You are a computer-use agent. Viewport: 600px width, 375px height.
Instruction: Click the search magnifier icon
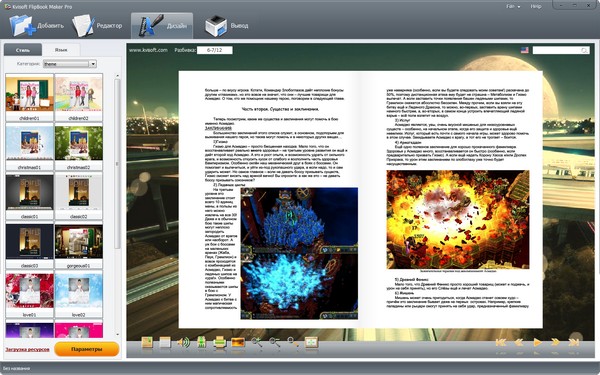click(584, 50)
